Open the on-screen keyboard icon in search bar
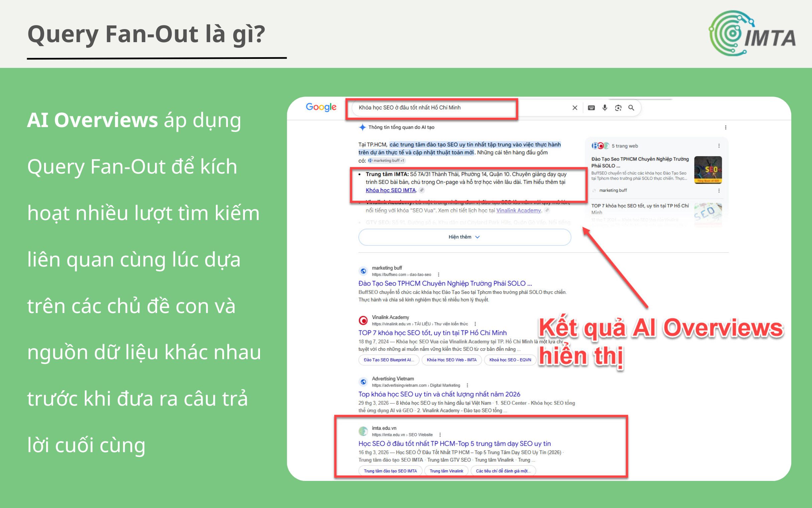812x508 pixels. 591,108
